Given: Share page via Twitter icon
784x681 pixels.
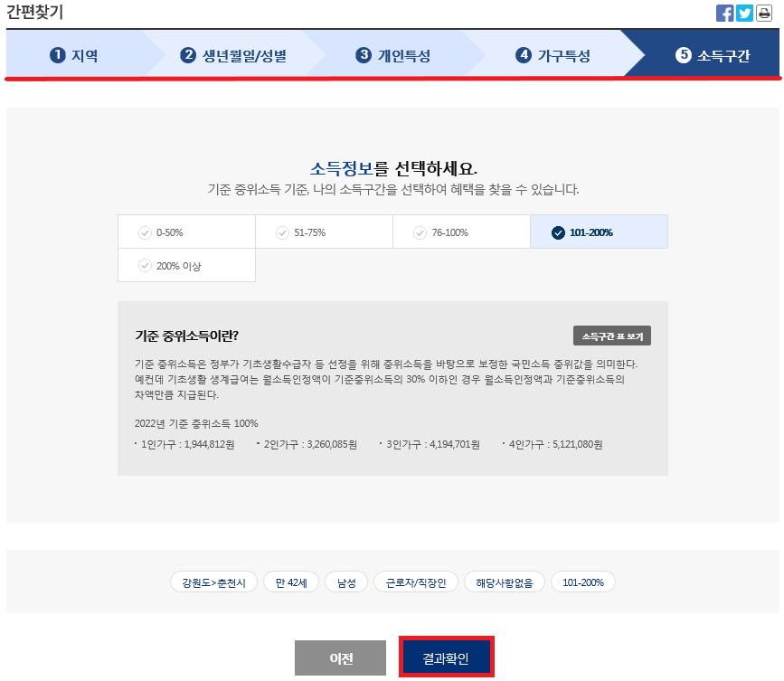Looking at the screenshot, I should click(x=744, y=13).
